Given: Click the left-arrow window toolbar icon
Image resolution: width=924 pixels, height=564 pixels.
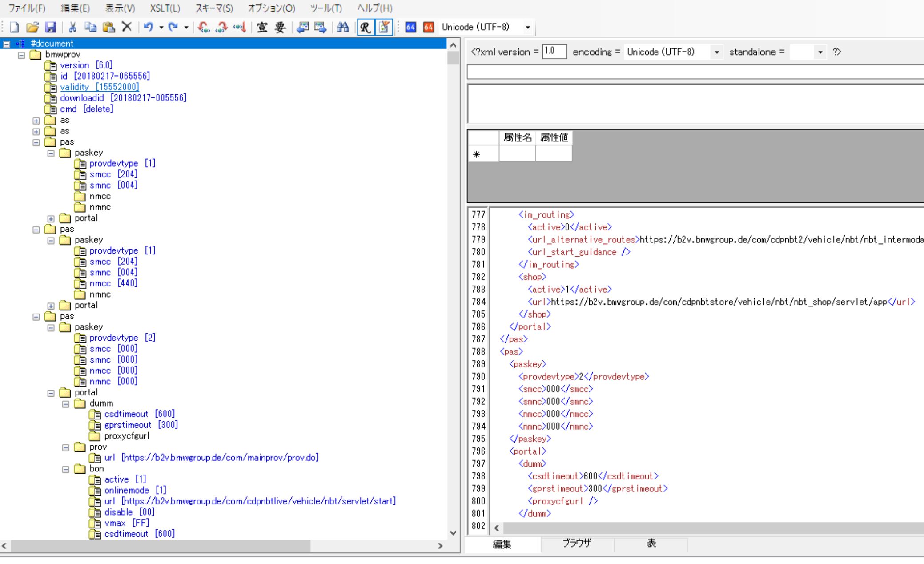Looking at the screenshot, I should pos(303,27).
